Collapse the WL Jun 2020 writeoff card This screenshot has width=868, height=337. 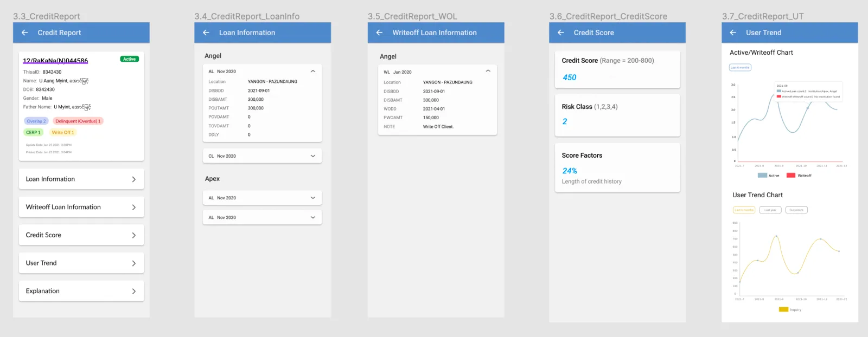pos(488,71)
